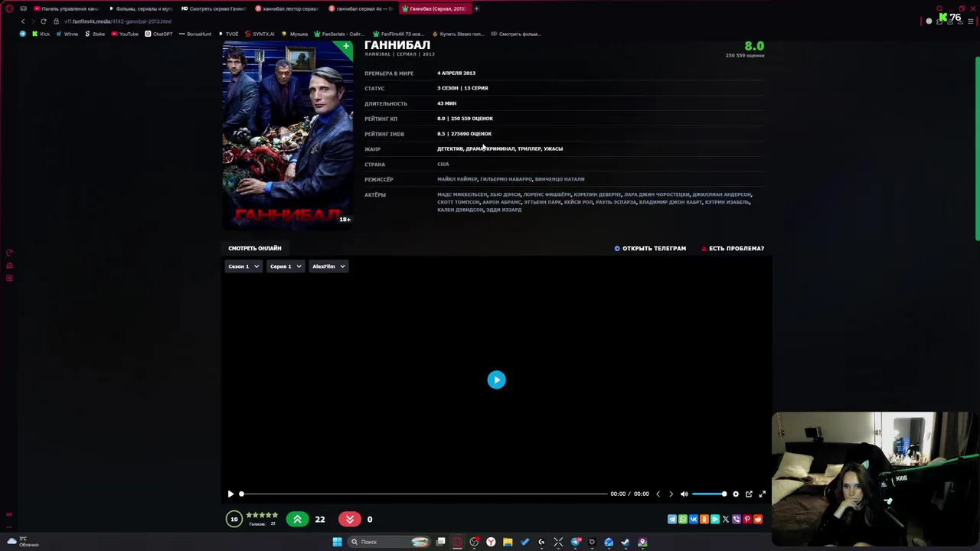Click the Ганнибал poster image
Image resolution: width=980 pixels, height=551 pixels.
(x=288, y=135)
